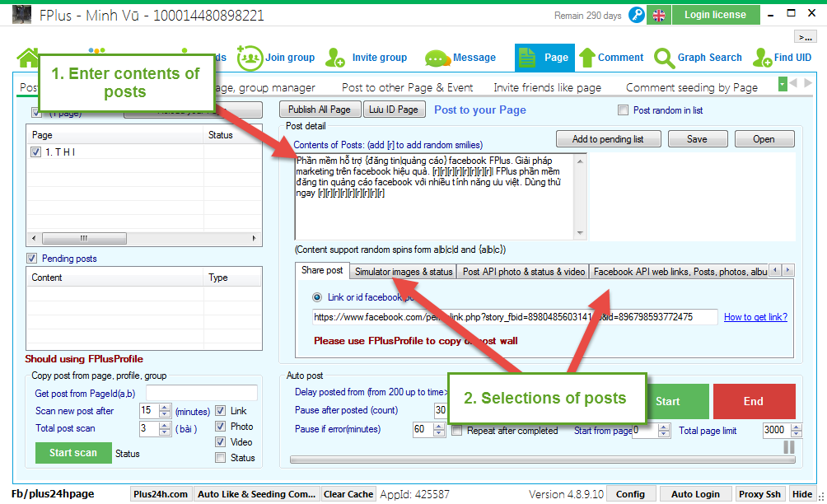The width and height of the screenshot is (827, 504).
Task: Click the green Start scan button
Action: click(x=73, y=453)
